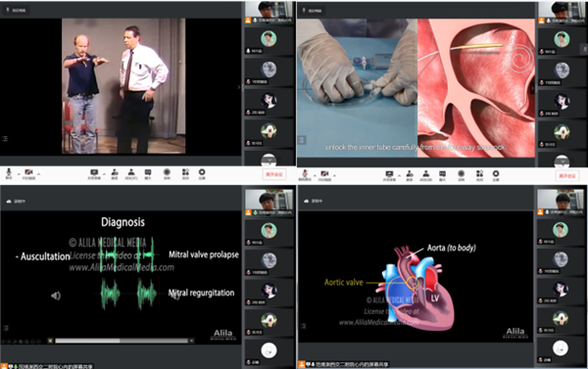Click speaker icon beside Mitral regurgitation waveform
The height and width of the screenshot is (369, 588).
click(56, 296)
